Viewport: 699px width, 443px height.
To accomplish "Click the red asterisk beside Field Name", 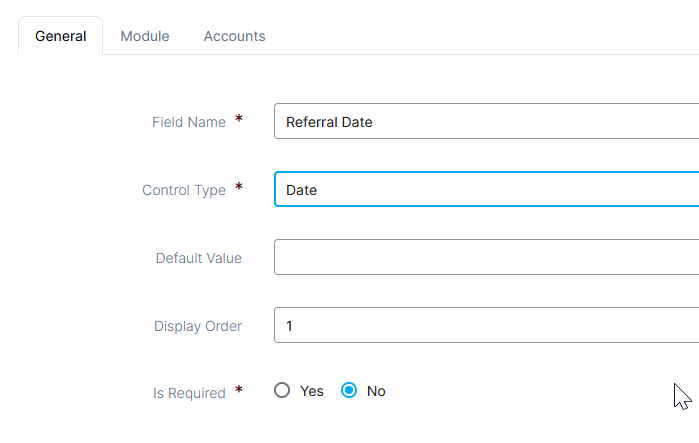I will coord(238,120).
